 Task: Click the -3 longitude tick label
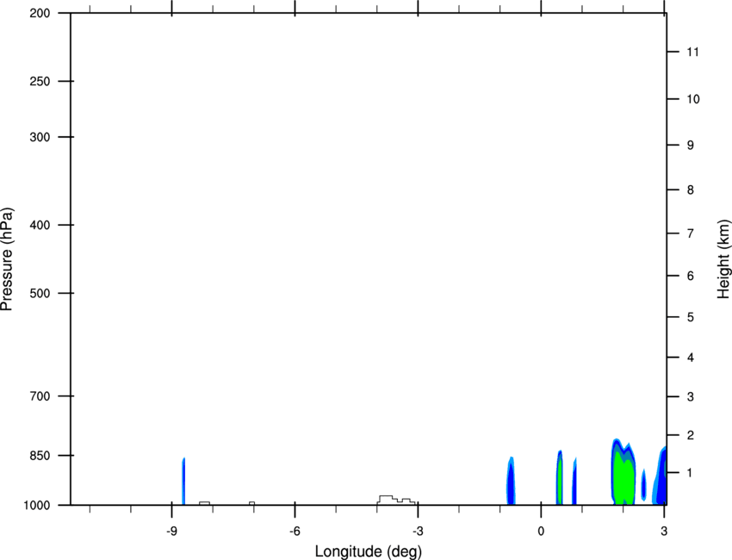418,531
